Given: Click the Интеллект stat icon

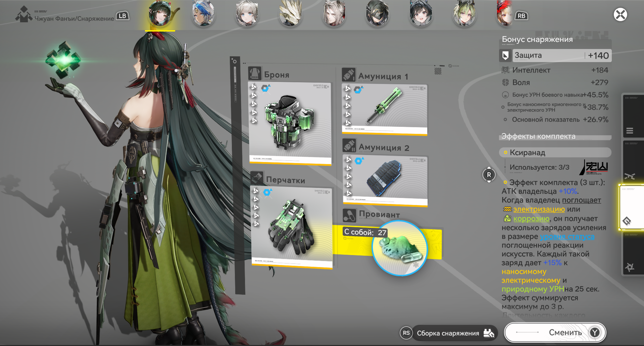Looking at the screenshot, I should coord(505,70).
